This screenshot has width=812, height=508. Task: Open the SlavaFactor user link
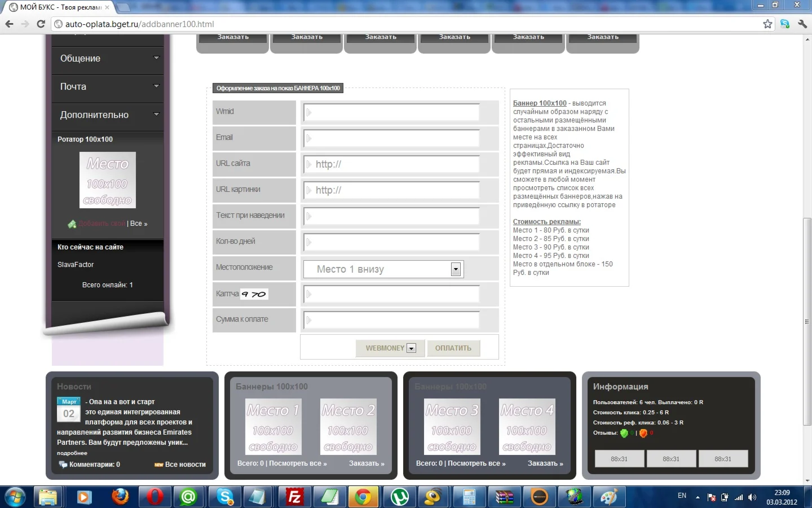(76, 265)
